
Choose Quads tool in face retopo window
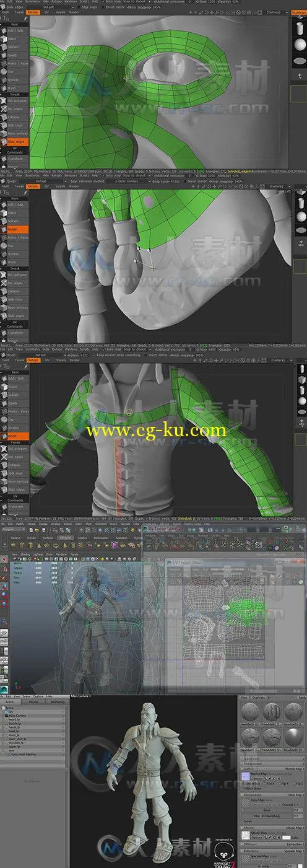tap(15, 56)
